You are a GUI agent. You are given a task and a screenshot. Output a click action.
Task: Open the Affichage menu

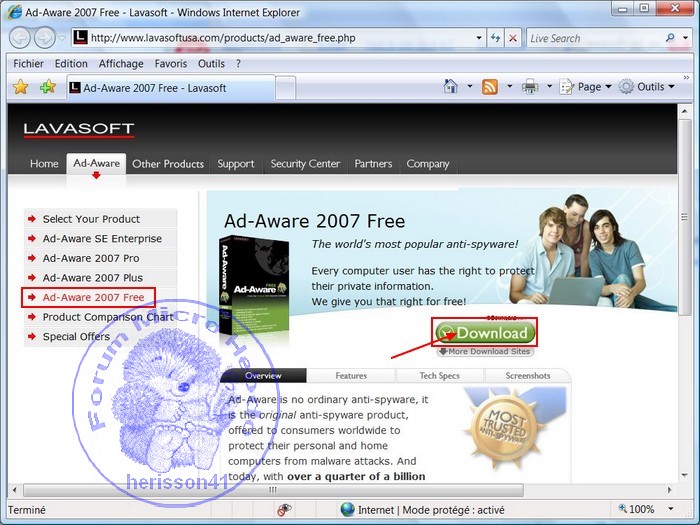click(x=121, y=64)
